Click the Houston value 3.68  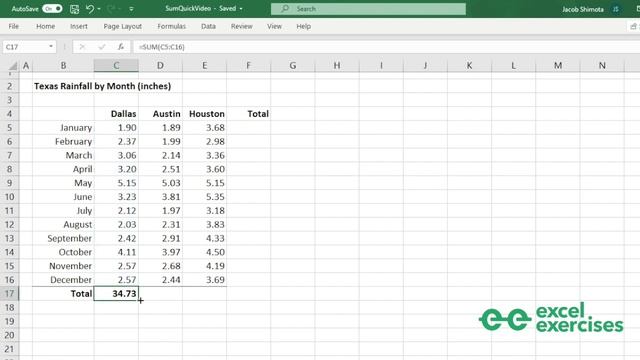[x=204, y=128]
